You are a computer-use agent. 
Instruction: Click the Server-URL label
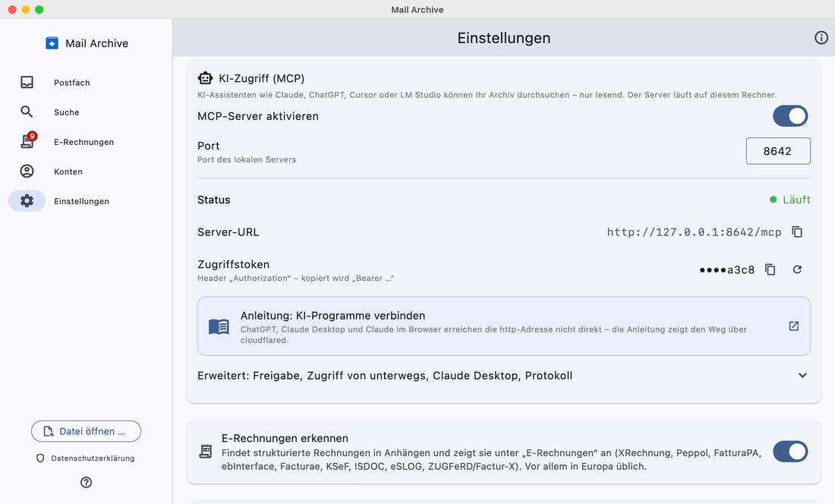click(228, 232)
